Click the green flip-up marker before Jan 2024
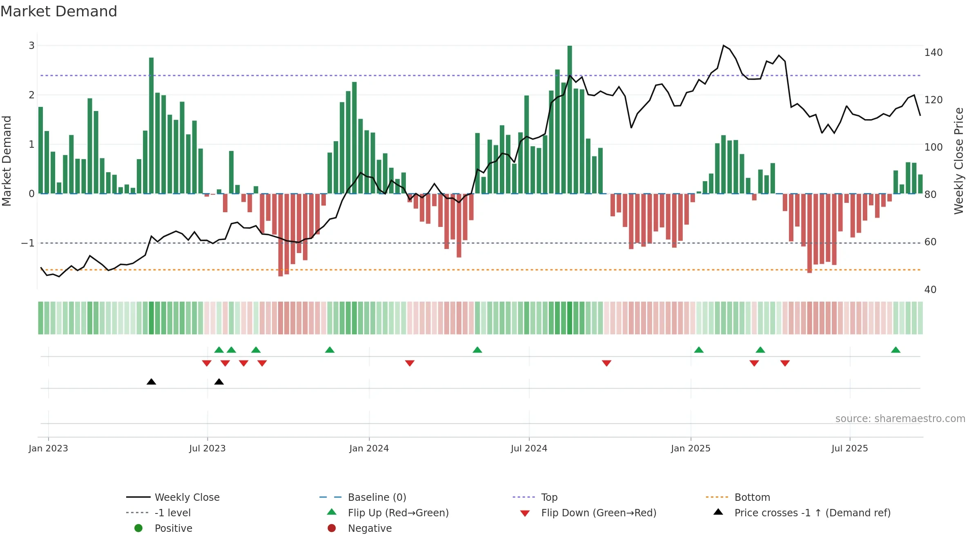 click(330, 350)
